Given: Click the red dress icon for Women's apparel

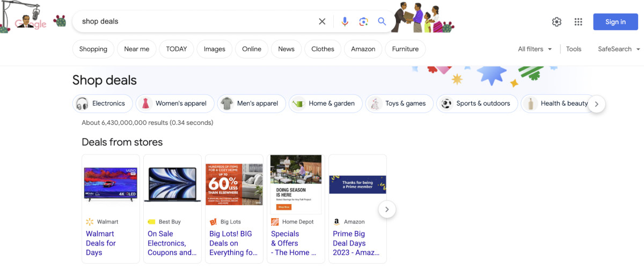Looking at the screenshot, I should click(145, 103).
